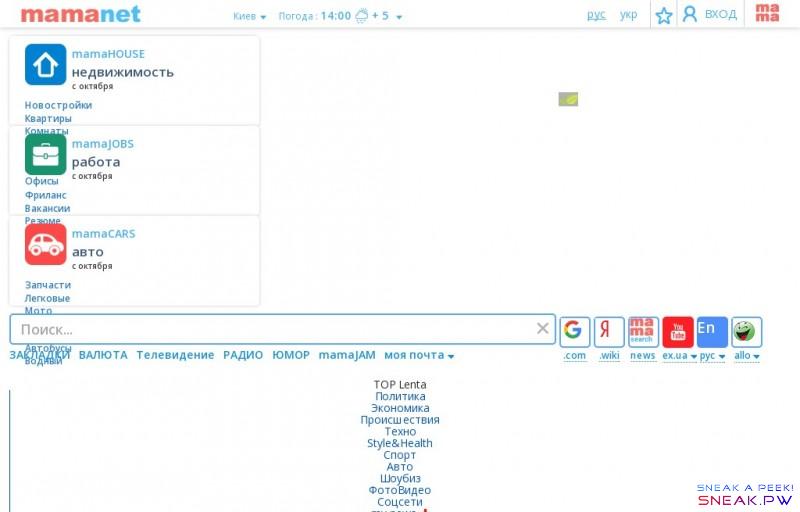Select TOP Lenta news category
This screenshot has width=800, height=512.
(x=399, y=385)
